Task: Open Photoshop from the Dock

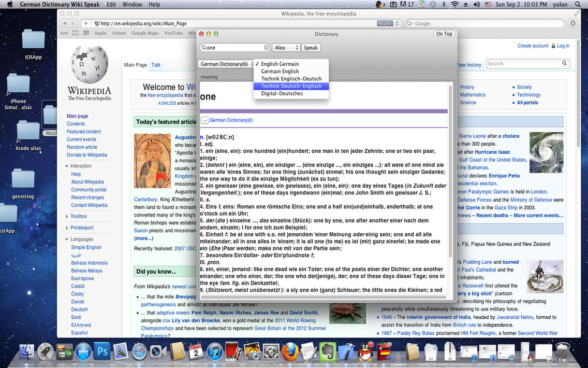Action: (102, 351)
